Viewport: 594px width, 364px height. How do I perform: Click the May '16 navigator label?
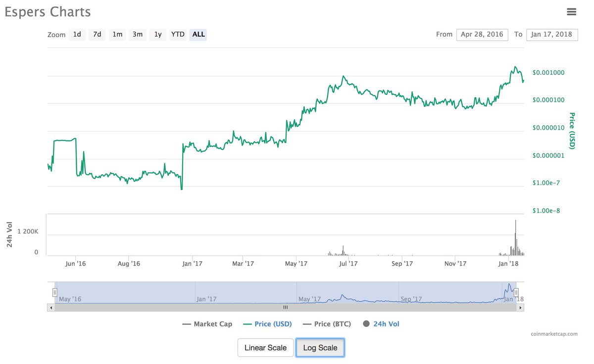(x=70, y=299)
